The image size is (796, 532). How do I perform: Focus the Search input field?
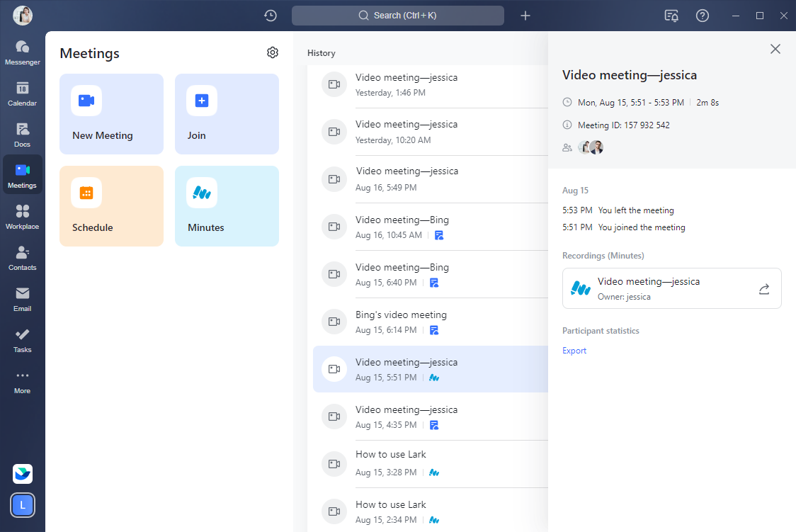pos(398,16)
